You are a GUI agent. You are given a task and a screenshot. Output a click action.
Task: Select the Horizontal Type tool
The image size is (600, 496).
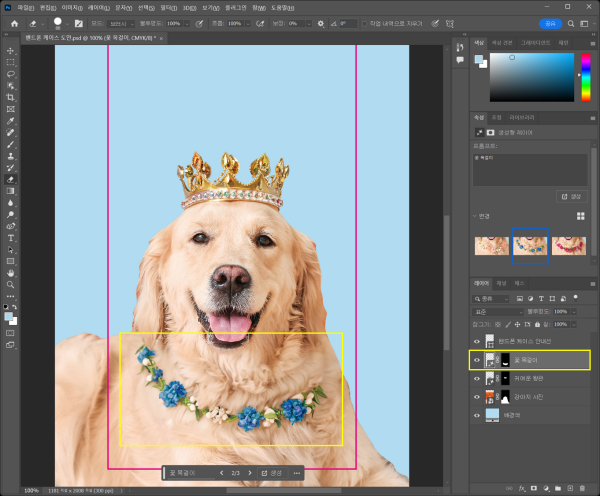(10, 237)
